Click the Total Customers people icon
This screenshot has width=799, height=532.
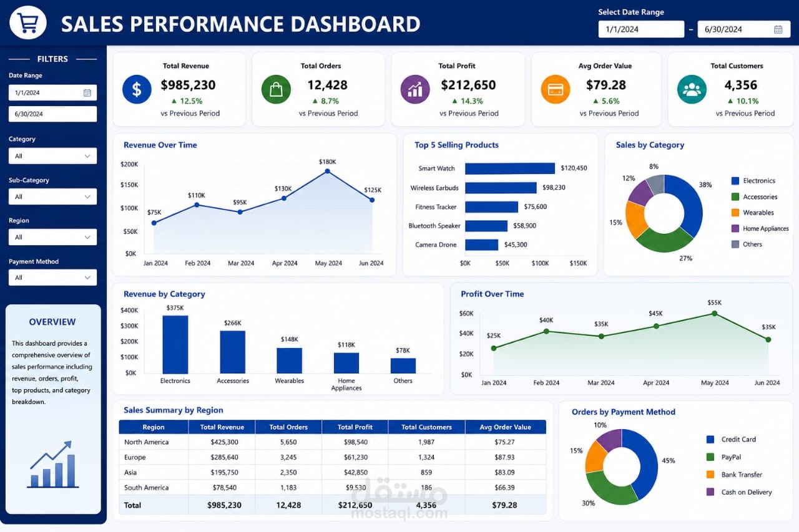[x=692, y=89]
